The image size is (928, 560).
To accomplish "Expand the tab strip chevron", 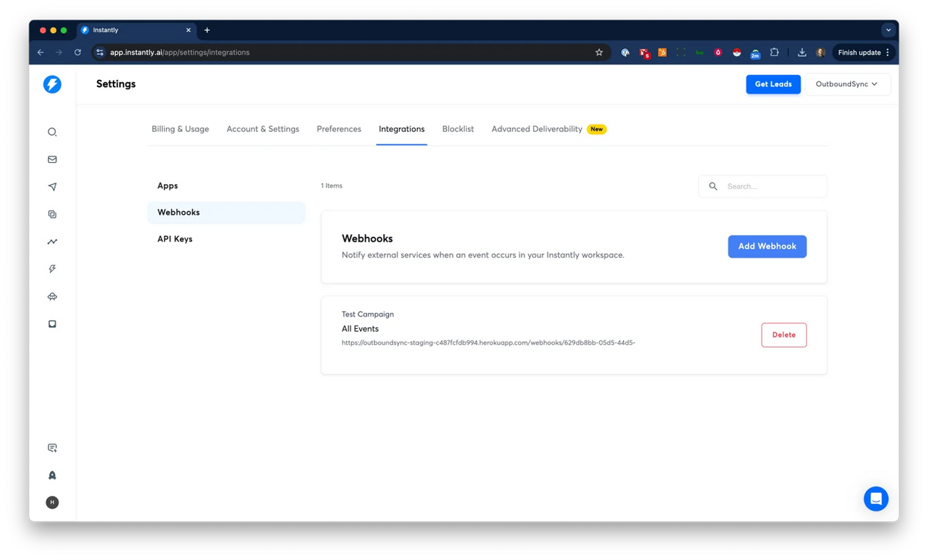I will point(888,29).
